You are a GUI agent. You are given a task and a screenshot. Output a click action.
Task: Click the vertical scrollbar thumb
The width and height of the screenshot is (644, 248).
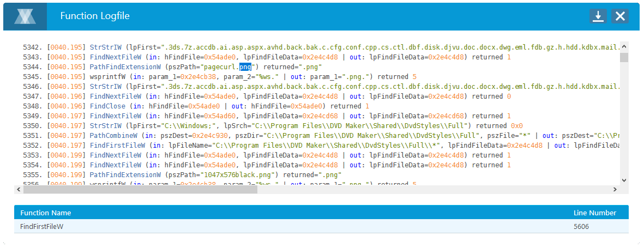click(624, 57)
